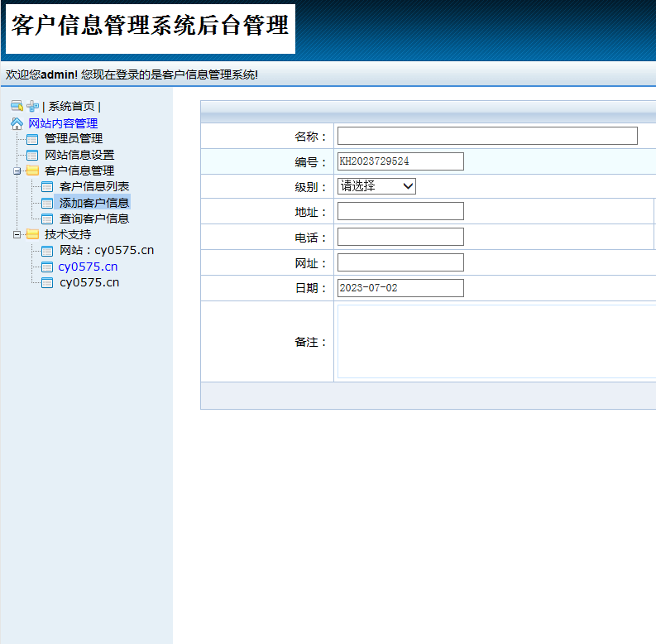Focus the 日期 field showing 2023-07-02

[x=400, y=288]
